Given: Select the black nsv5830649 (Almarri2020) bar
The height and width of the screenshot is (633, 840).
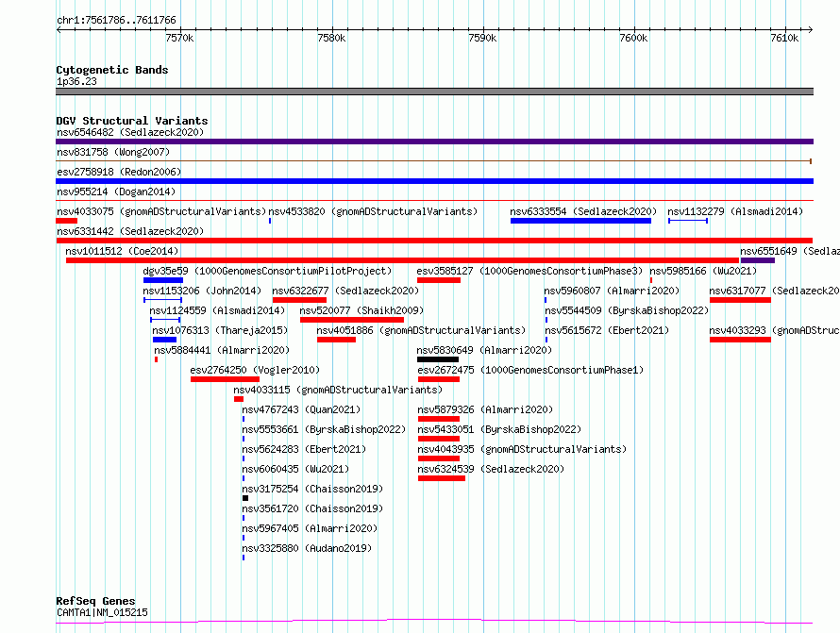Looking at the screenshot, I should point(438,359).
